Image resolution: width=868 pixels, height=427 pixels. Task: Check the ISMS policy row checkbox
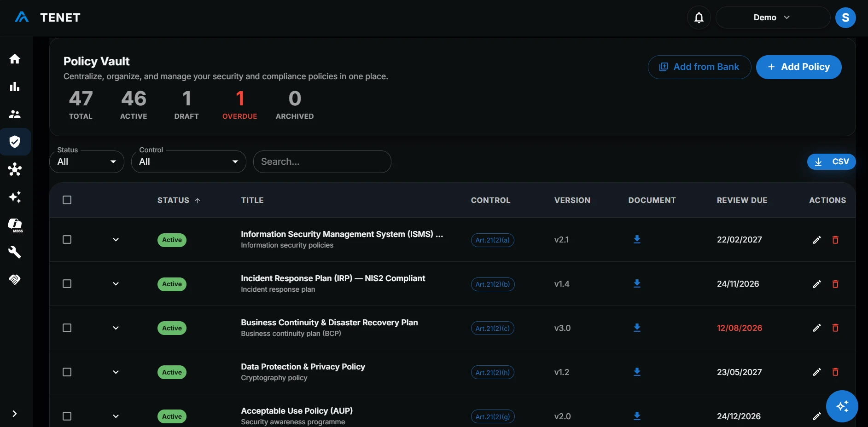(x=67, y=239)
